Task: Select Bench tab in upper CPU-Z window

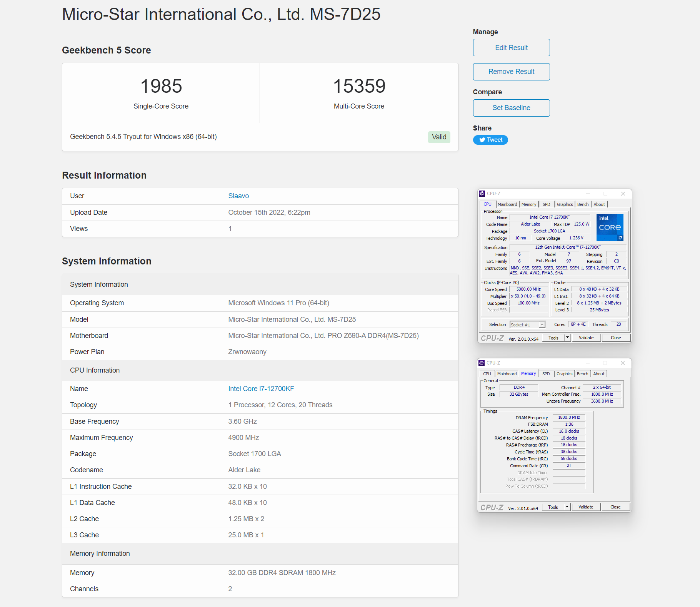Action: click(583, 204)
